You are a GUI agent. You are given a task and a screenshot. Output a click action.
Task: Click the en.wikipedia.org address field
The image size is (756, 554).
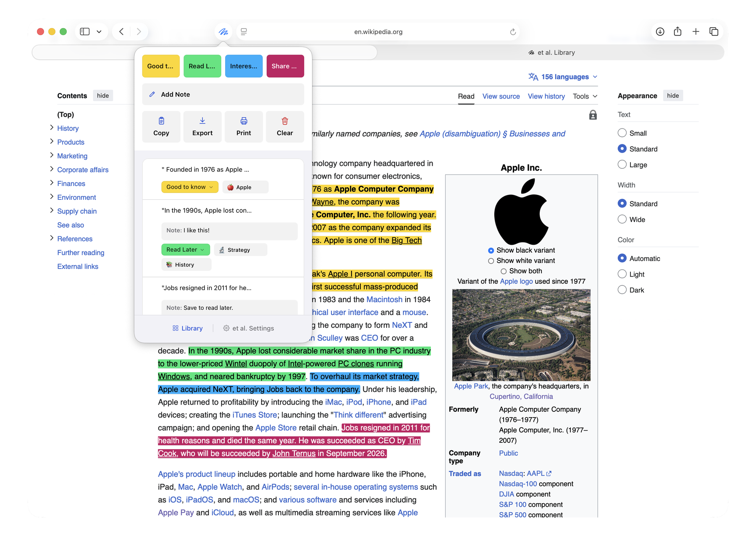(x=378, y=32)
